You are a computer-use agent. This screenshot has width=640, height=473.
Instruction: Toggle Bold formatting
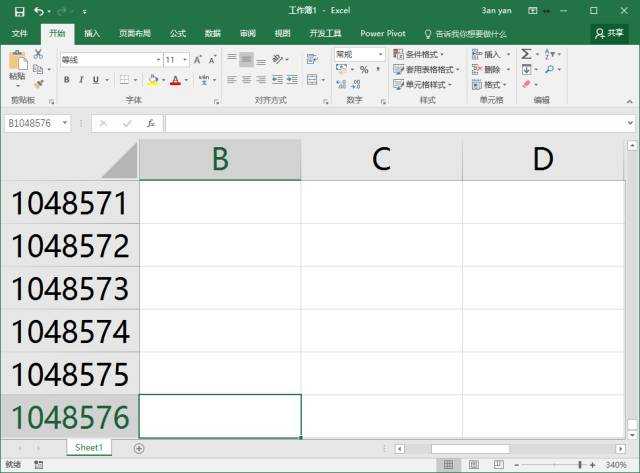coord(67,80)
